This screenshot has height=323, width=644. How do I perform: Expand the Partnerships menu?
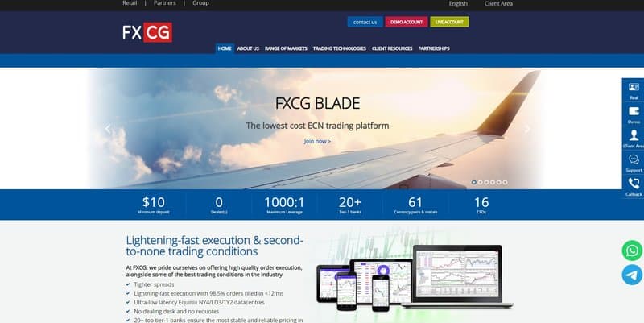click(x=434, y=48)
